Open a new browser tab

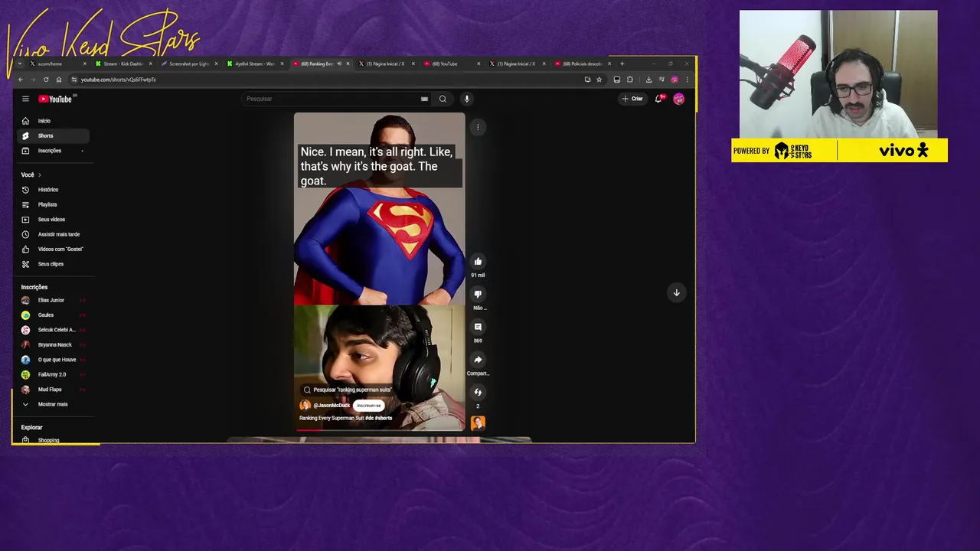tap(622, 64)
